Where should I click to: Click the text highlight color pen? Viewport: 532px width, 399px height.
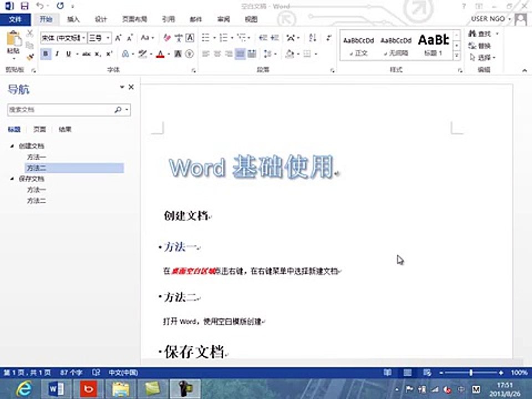tap(142, 54)
